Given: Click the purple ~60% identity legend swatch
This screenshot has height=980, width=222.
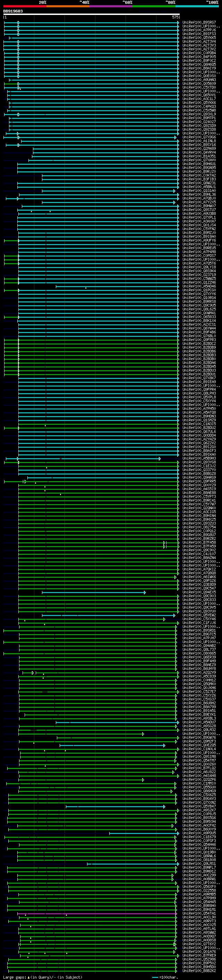Looking at the screenshot, I should point(111,6).
